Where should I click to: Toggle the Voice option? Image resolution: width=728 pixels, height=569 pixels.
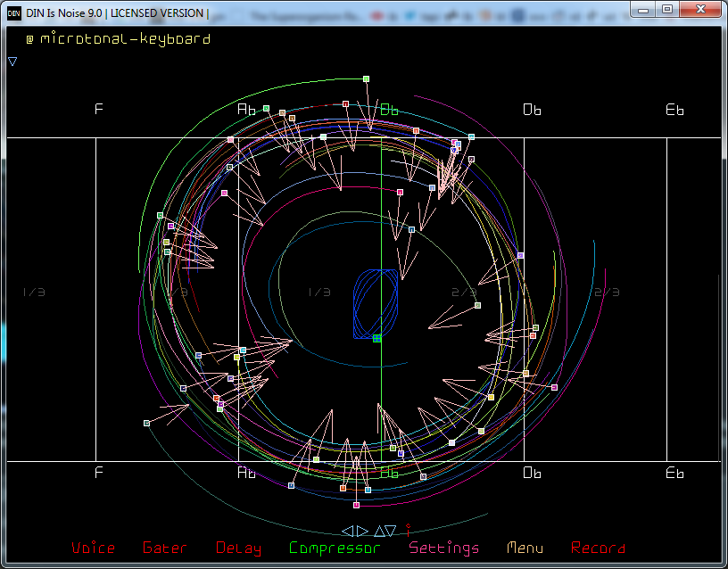93,548
